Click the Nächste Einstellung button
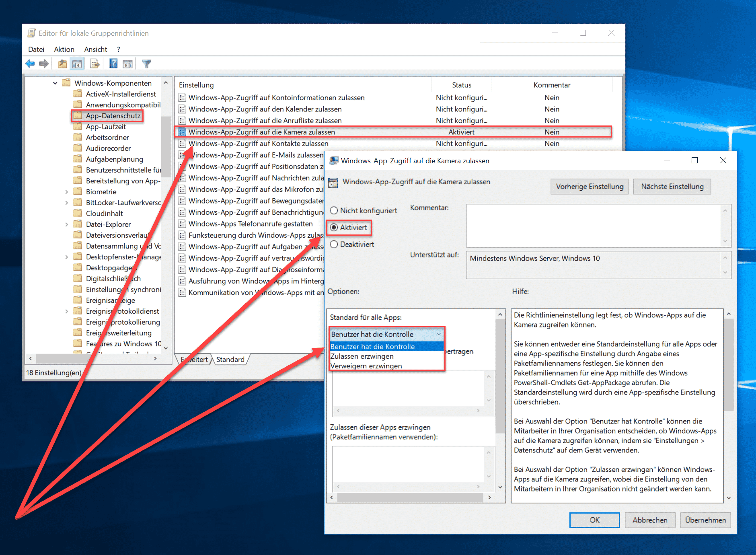Viewport: 756px width, 555px height. [672, 187]
